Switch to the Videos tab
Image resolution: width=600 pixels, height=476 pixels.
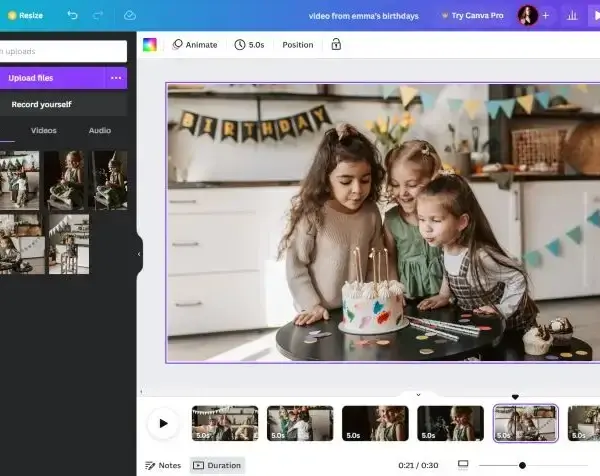tap(44, 130)
